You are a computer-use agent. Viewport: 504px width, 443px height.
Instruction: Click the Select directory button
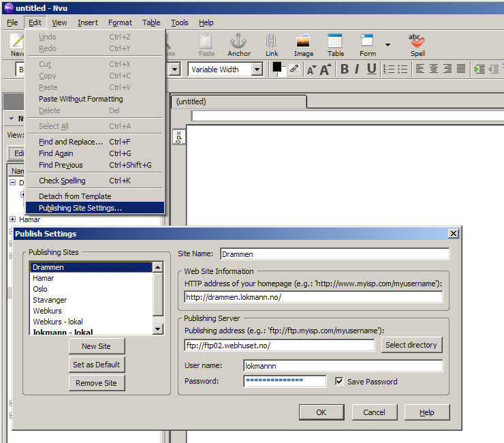(x=411, y=345)
